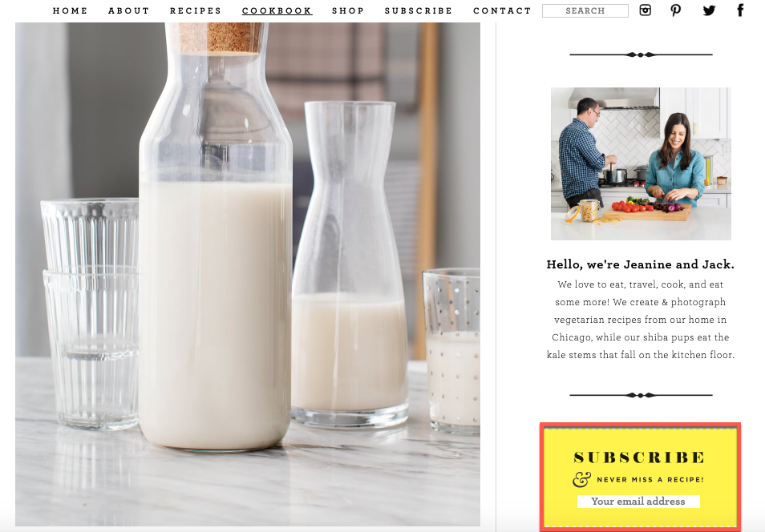This screenshot has height=532, width=765.
Task: Click the Jeanine and Jack kitchen photo
Action: [x=641, y=163]
